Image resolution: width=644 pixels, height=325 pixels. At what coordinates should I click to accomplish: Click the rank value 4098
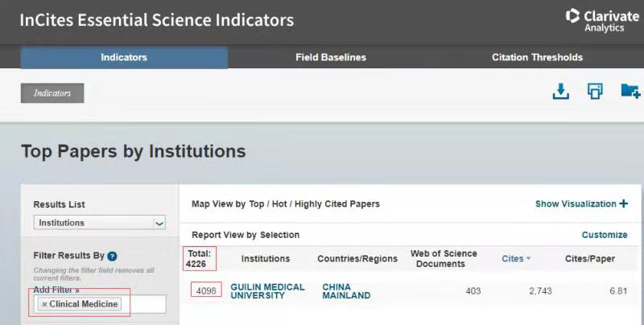pyautogui.click(x=206, y=290)
